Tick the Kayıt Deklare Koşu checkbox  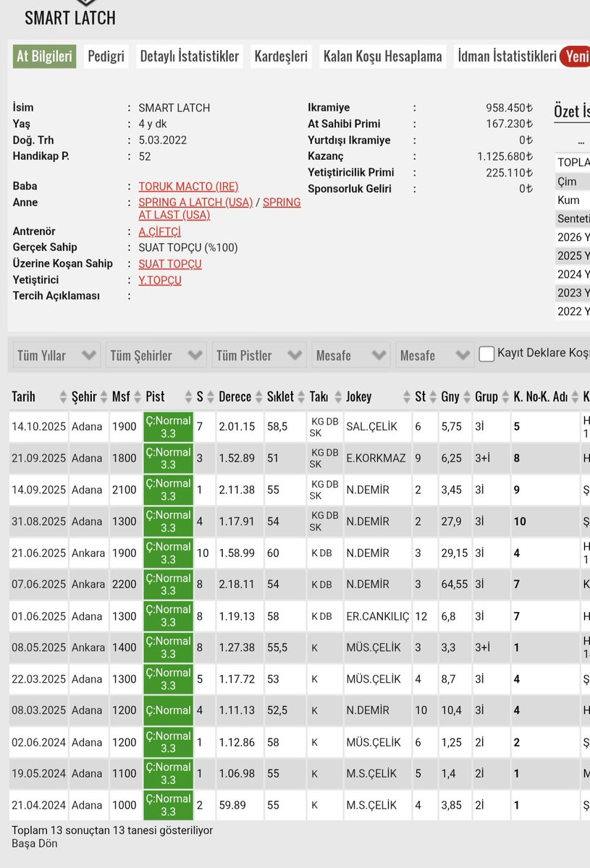pos(486,354)
